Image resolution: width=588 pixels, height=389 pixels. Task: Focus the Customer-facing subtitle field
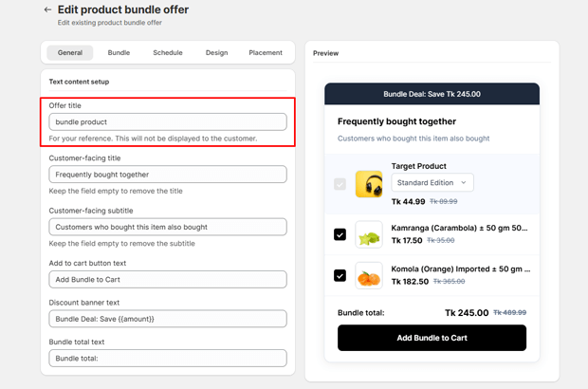168,227
